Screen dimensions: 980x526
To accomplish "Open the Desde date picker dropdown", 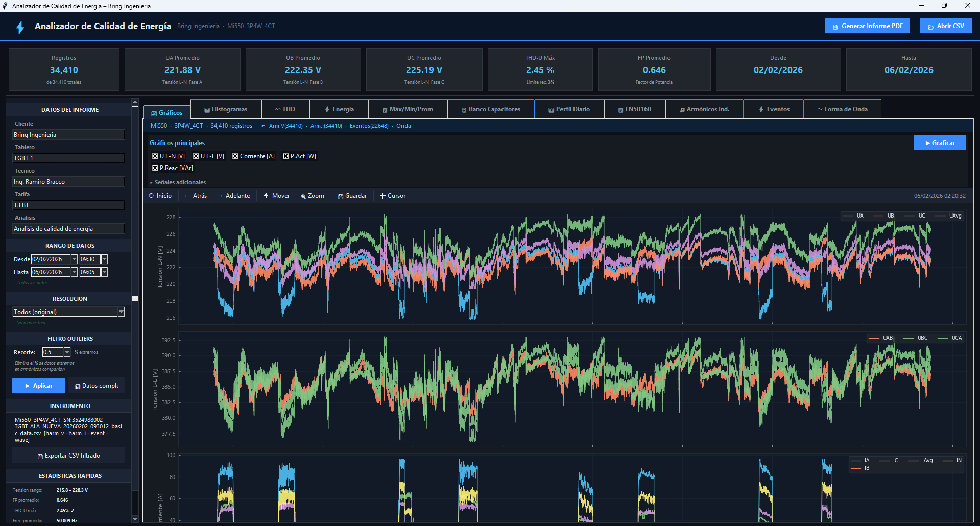I will click(x=74, y=259).
